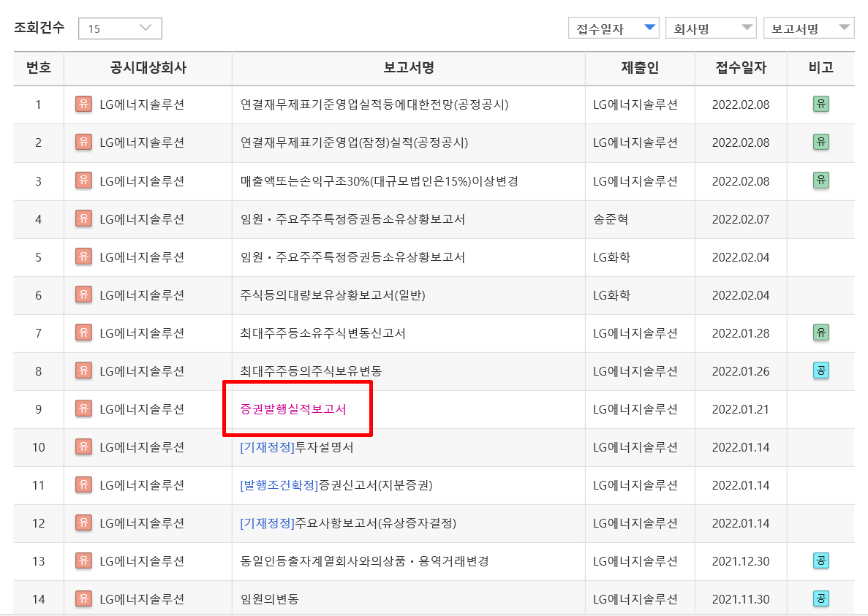Click green 유 remark badge in row 7
The width and height of the screenshot is (868, 616).
(x=821, y=333)
